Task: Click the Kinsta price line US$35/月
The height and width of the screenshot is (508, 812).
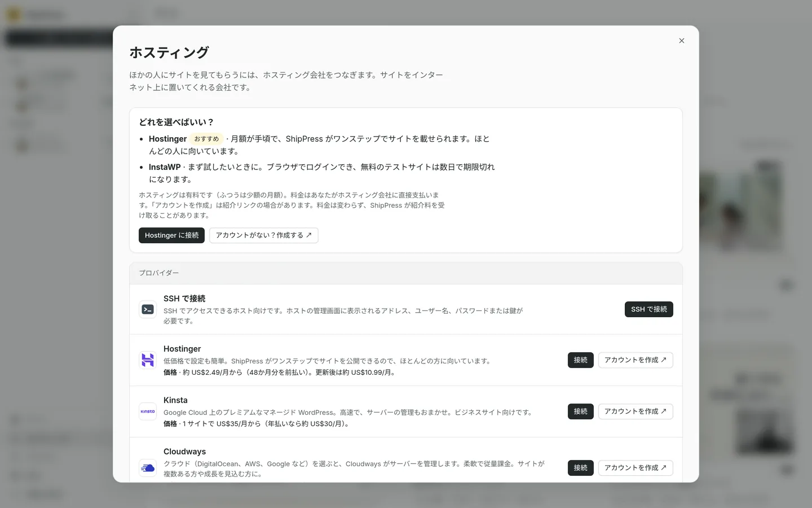Action: pos(257,424)
